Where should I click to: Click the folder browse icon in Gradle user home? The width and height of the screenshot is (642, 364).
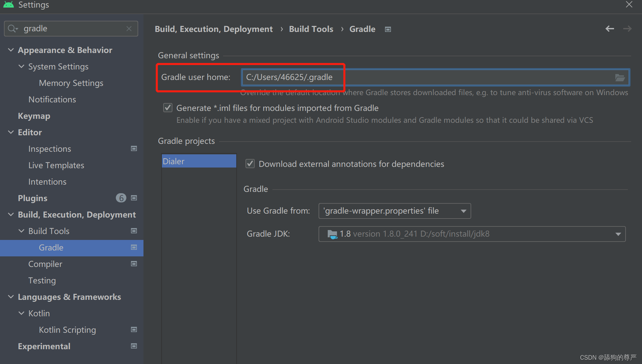(x=620, y=78)
